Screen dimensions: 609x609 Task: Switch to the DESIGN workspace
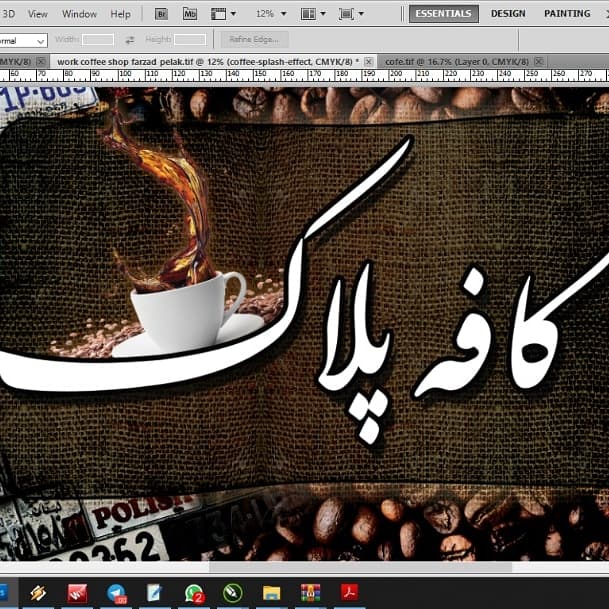(508, 14)
